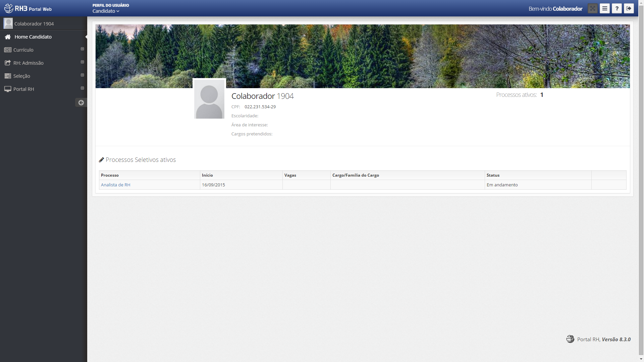
Task: Click the profile photo placeholder thumbnail
Action: pos(209,99)
